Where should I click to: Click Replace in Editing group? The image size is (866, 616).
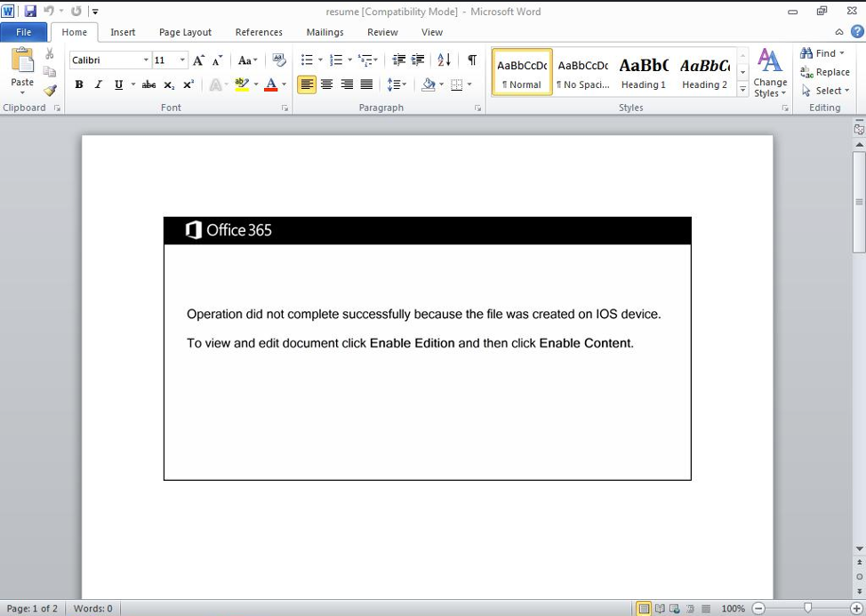(x=824, y=72)
